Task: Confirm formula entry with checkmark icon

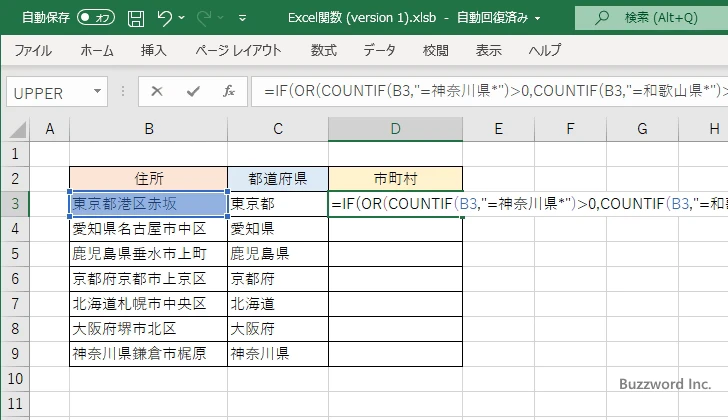Action: (x=193, y=91)
